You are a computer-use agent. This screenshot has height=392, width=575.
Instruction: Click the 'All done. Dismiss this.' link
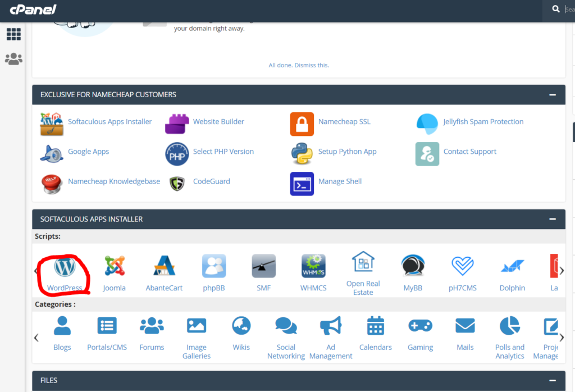(x=299, y=65)
